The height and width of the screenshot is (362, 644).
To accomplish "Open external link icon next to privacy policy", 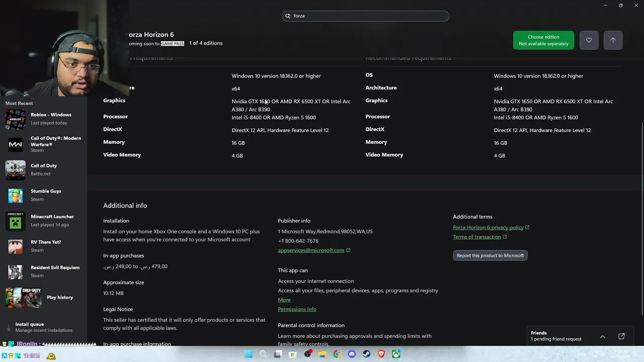I will tap(527, 227).
